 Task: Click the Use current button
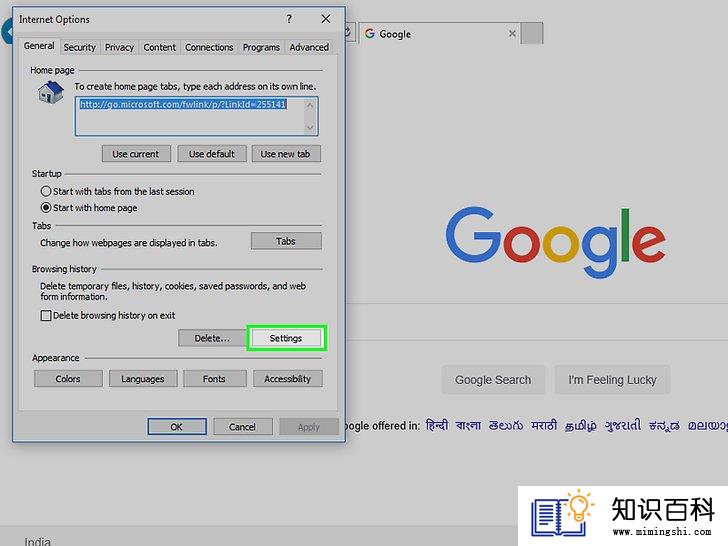coord(136,154)
